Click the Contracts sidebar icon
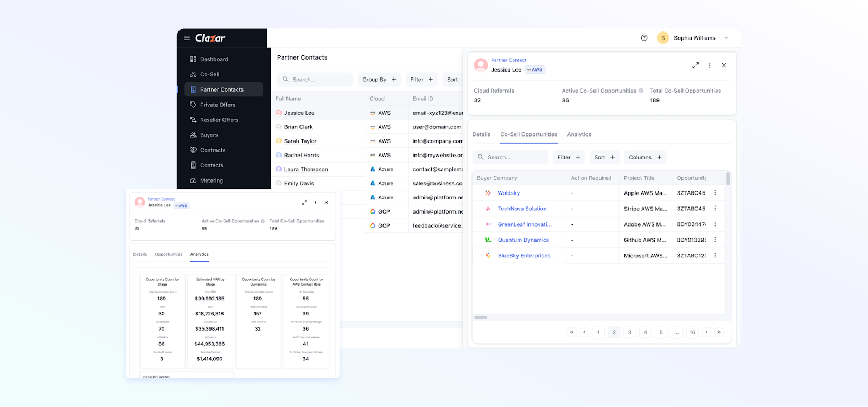Screen dimensions: 868x407 click(193, 150)
